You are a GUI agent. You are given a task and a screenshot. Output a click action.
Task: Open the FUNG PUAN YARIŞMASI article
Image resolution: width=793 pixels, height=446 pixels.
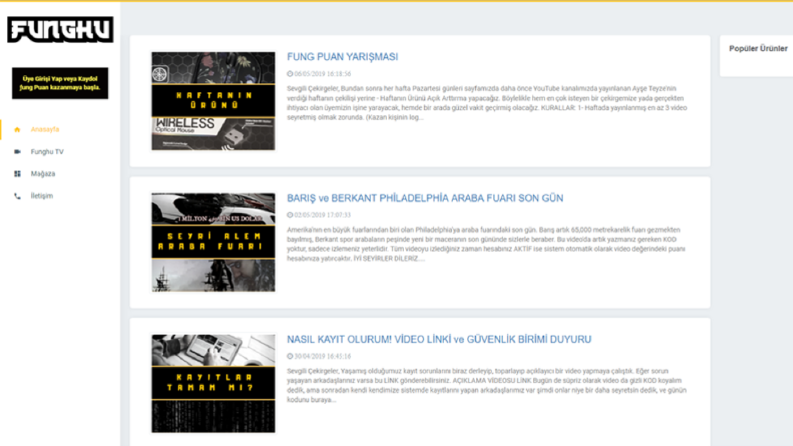342,57
